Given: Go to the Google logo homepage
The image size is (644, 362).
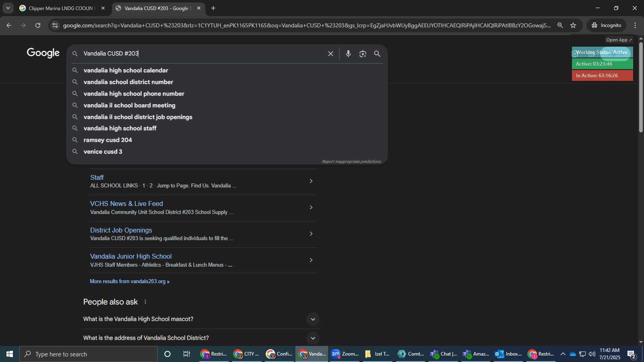Looking at the screenshot, I should point(43,53).
